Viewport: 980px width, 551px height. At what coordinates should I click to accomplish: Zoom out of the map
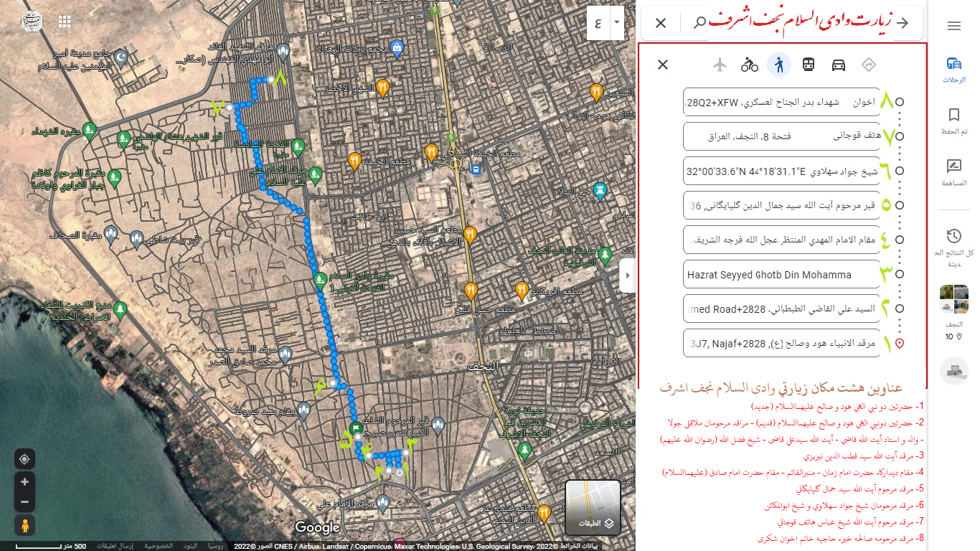24,501
